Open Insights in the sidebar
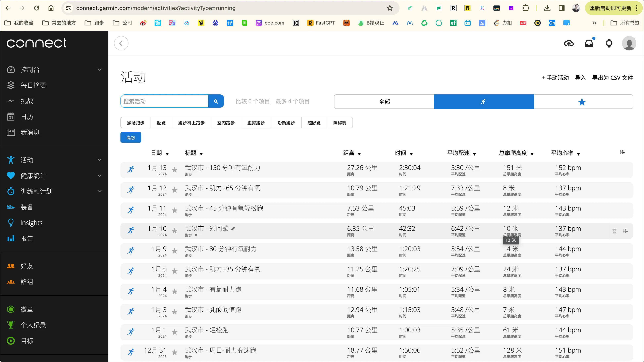This screenshot has width=644, height=362. click(x=32, y=223)
